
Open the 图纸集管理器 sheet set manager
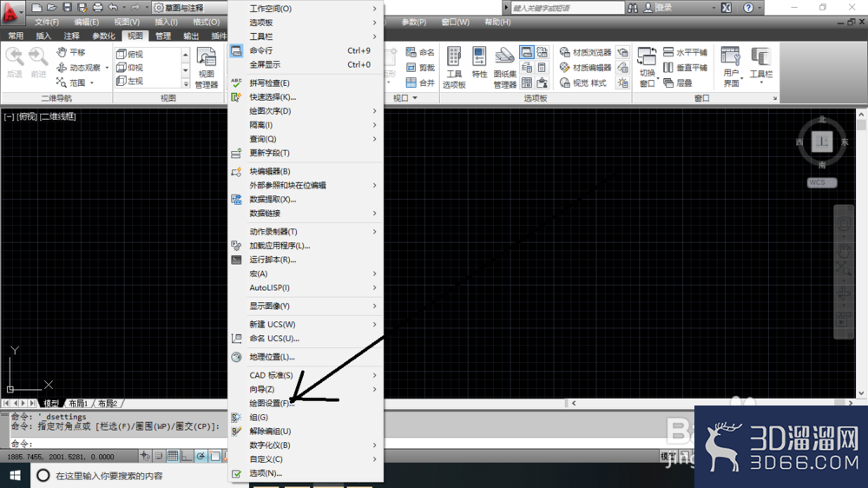pyautogui.click(x=505, y=68)
